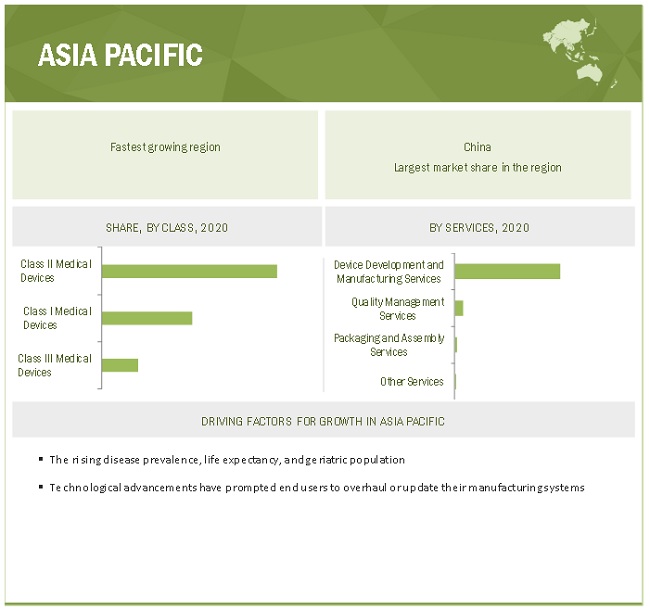The width and height of the screenshot is (650, 609).
Task: Select the China largest market share box
Action: (x=477, y=154)
